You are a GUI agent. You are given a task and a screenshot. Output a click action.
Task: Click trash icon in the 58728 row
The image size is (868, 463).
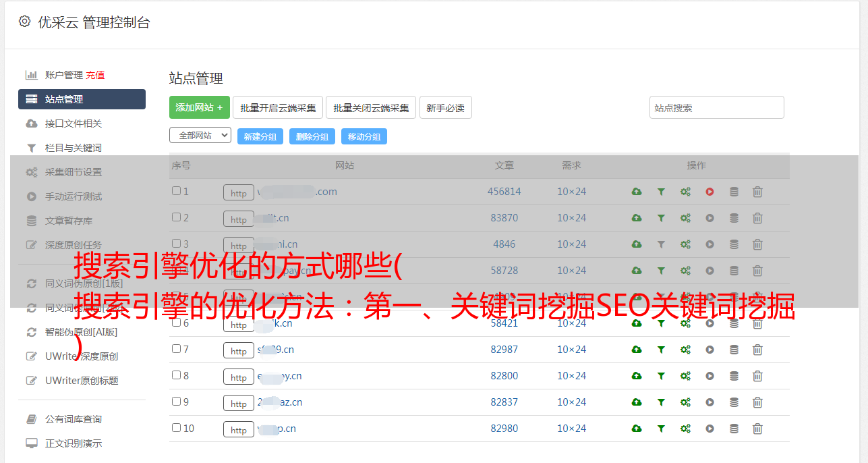pyautogui.click(x=757, y=271)
